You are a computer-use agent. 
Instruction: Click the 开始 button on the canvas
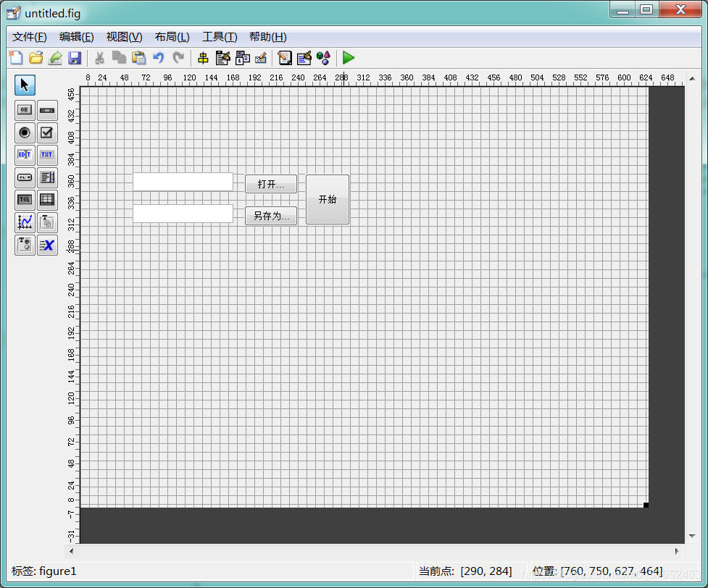coord(328,199)
